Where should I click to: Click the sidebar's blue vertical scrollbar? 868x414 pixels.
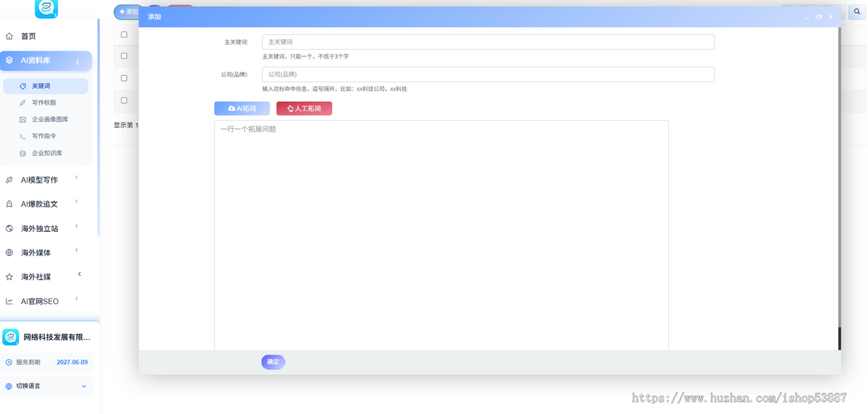point(98,126)
